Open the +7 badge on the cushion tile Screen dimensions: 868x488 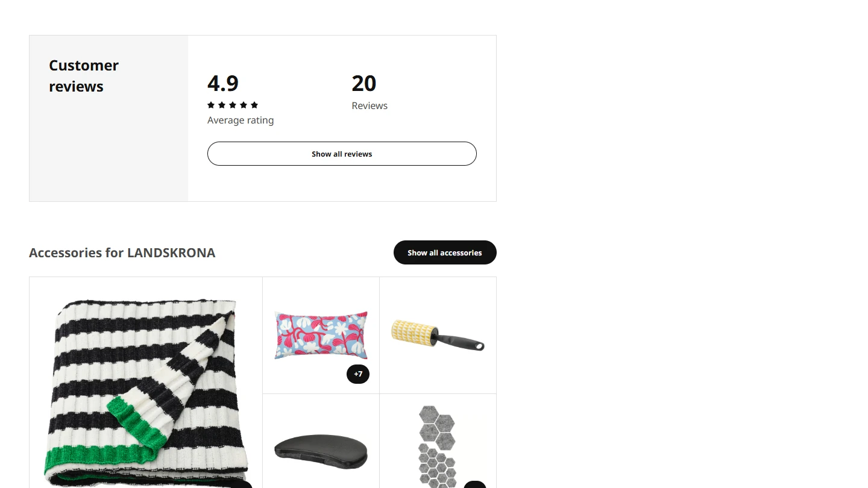pyautogui.click(x=358, y=374)
